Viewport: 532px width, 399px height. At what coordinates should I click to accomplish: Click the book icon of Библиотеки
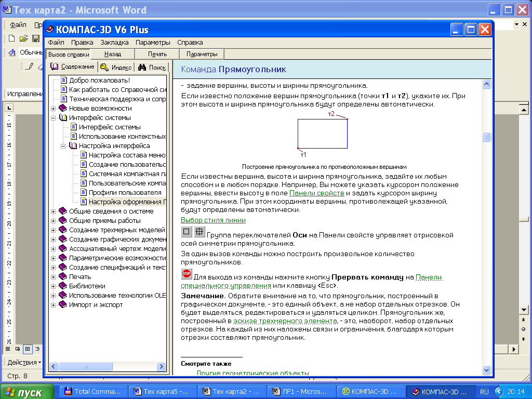(x=63, y=286)
